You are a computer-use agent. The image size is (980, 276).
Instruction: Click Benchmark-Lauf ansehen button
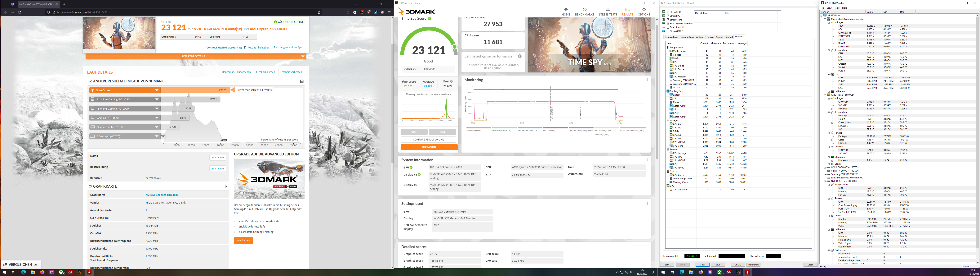coord(236,72)
